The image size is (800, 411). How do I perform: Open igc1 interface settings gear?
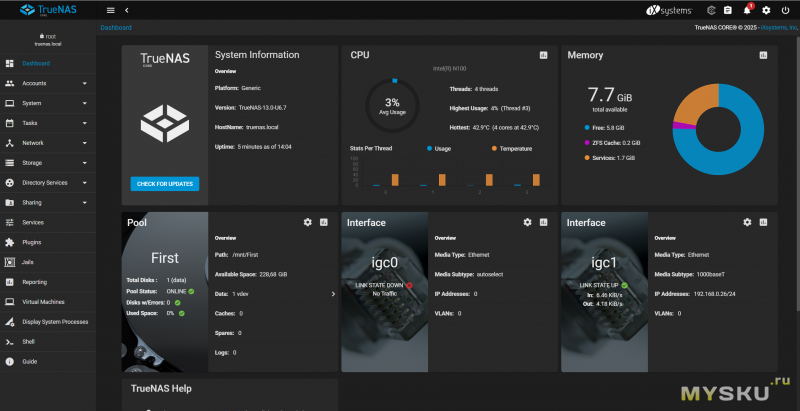point(747,222)
